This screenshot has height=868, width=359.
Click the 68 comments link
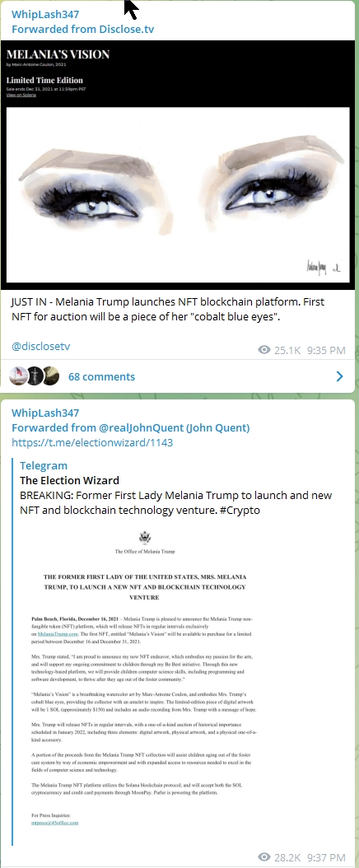tap(101, 377)
